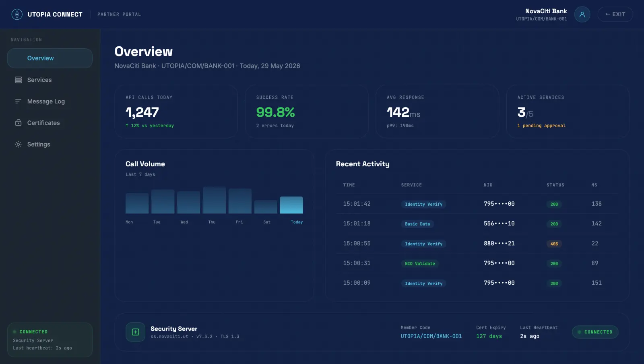Select the Tue bar in Call Volume

point(163,202)
